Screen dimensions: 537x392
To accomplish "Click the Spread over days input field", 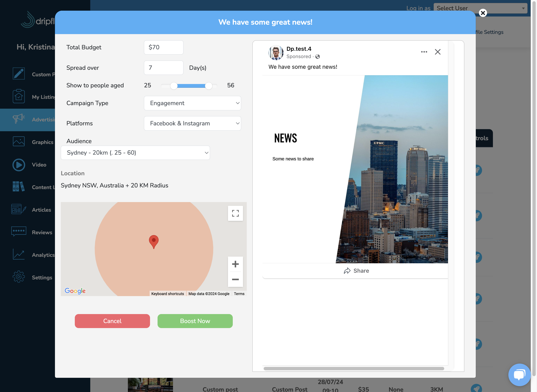I will [163, 68].
